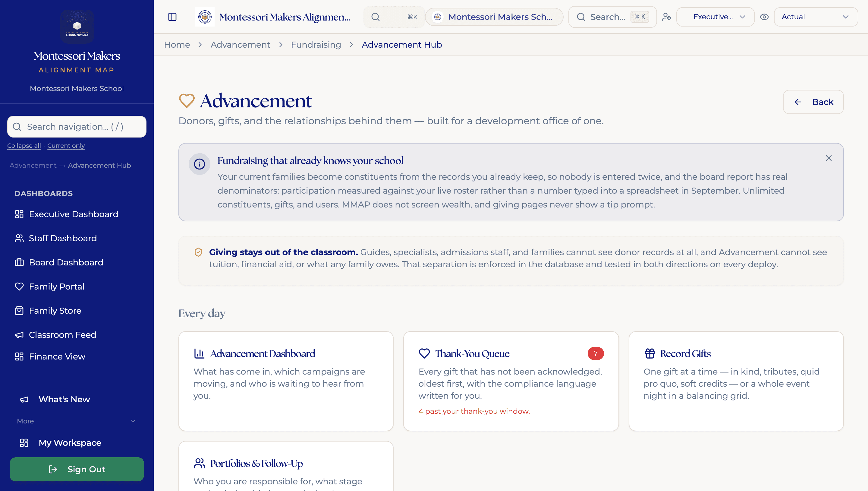Click the Staff Dashboard people icon
The image size is (868, 491).
tap(19, 239)
